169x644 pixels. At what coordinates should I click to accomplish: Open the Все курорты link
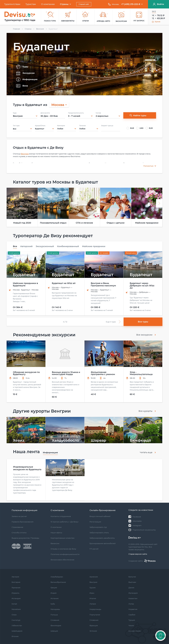coord(147,411)
